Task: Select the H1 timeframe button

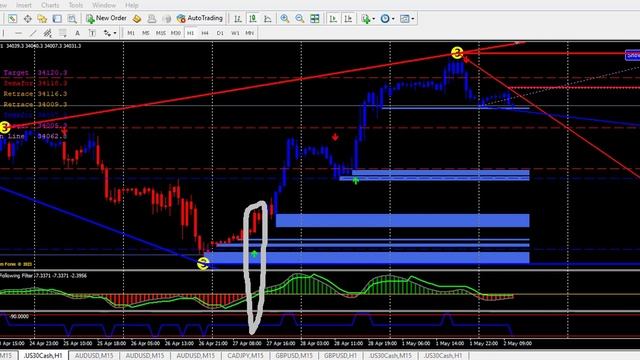Action: pyautogui.click(x=190, y=33)
